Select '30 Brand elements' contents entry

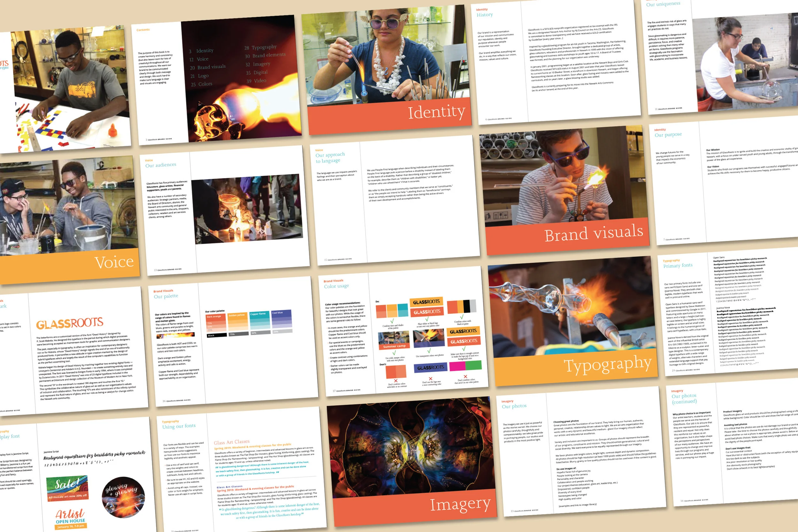click(265, 55)
